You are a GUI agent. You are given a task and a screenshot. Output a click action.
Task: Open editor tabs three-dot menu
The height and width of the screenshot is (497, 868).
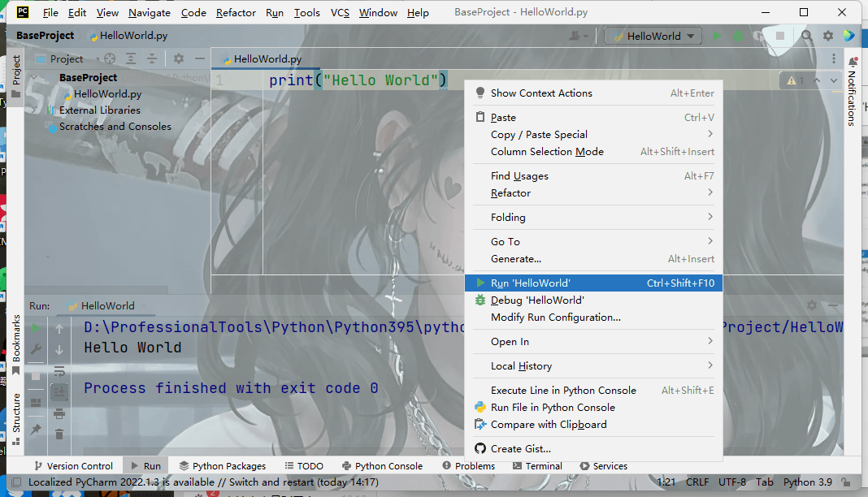(834, 58)
